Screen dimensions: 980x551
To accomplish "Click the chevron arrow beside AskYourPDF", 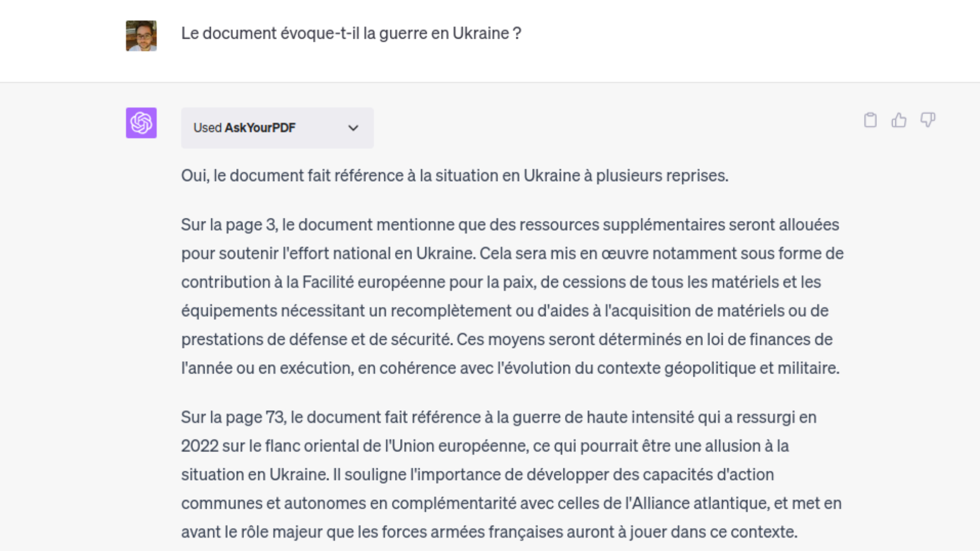I will click(x=353, y=128).
